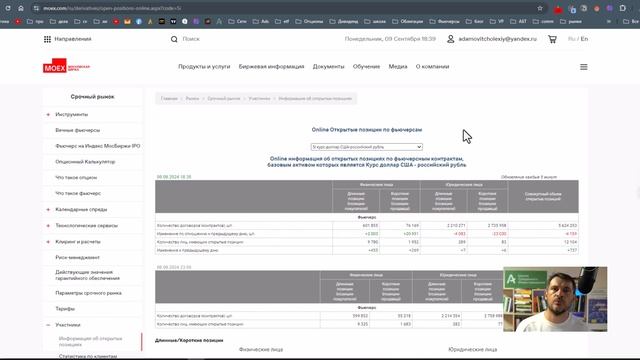Open Фьючерс на Индекс МосБиржи IPO

(x=98, y=146)
